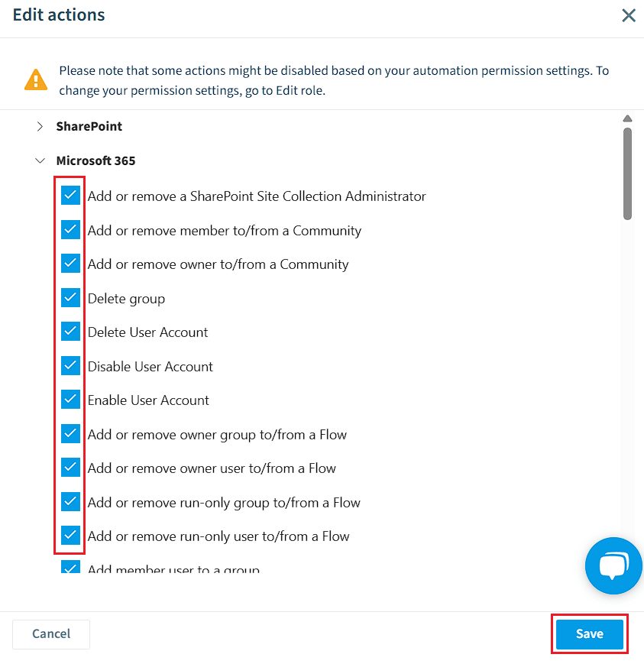Open the chat support bubble icon
This screenshot has height=664, width=644.
click(x=613, y=565)
